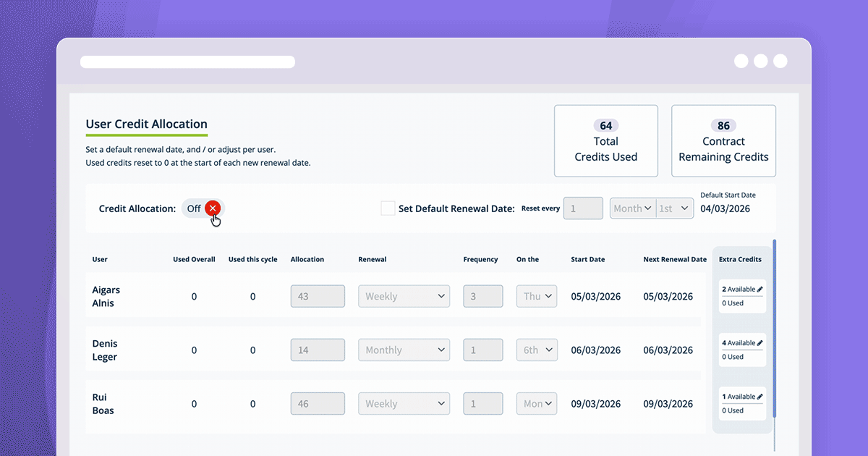Click Denis Leger allocation field 14
The image size is (868, 456).
tap(318, 350)
